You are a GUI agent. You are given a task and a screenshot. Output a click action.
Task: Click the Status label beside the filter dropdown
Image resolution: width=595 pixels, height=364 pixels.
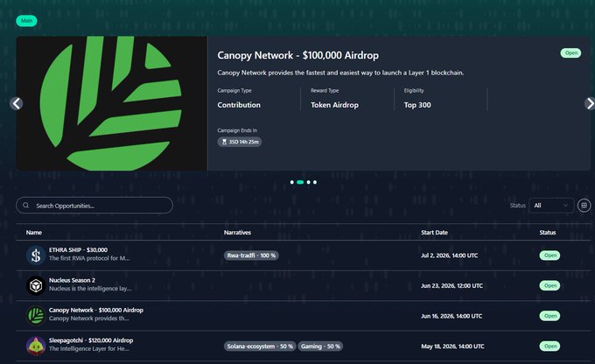[x=518, y=206]
